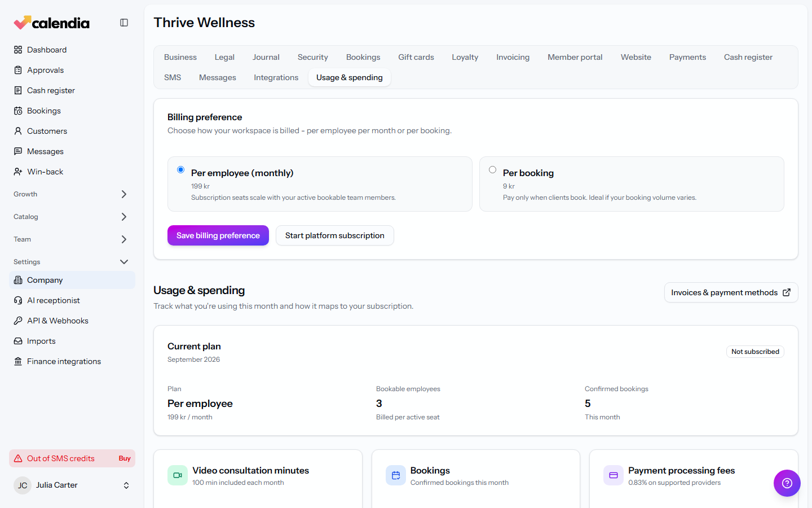
Task: Select the Per booking radio option
Action: click(x=492, y=169)
